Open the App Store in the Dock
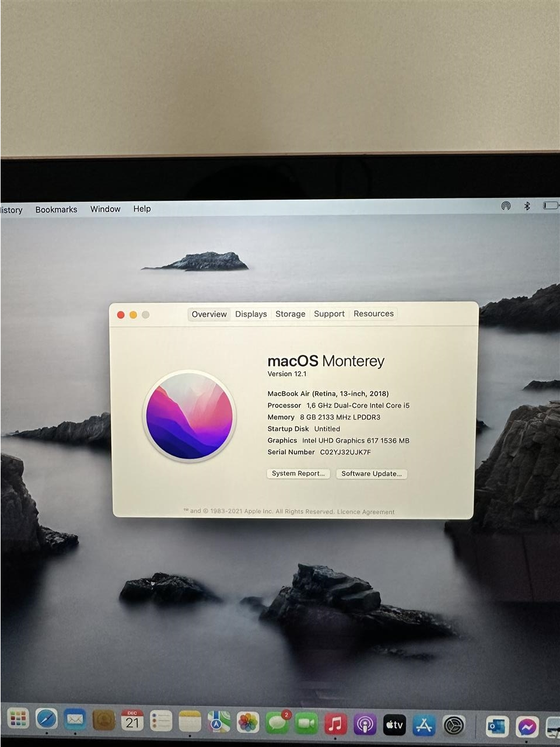 (424, 725)
